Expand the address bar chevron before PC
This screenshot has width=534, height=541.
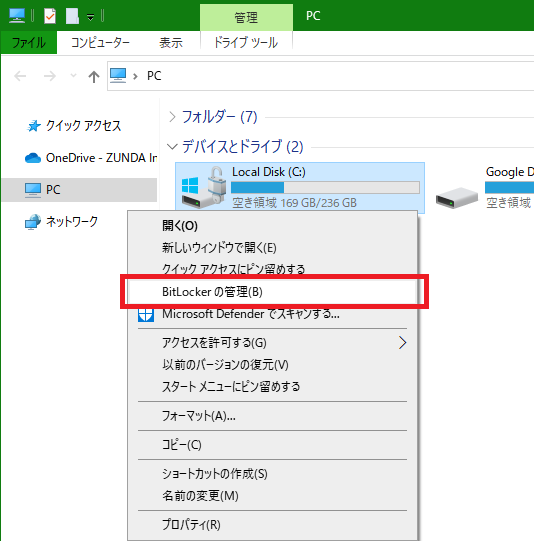click(136, 76)
